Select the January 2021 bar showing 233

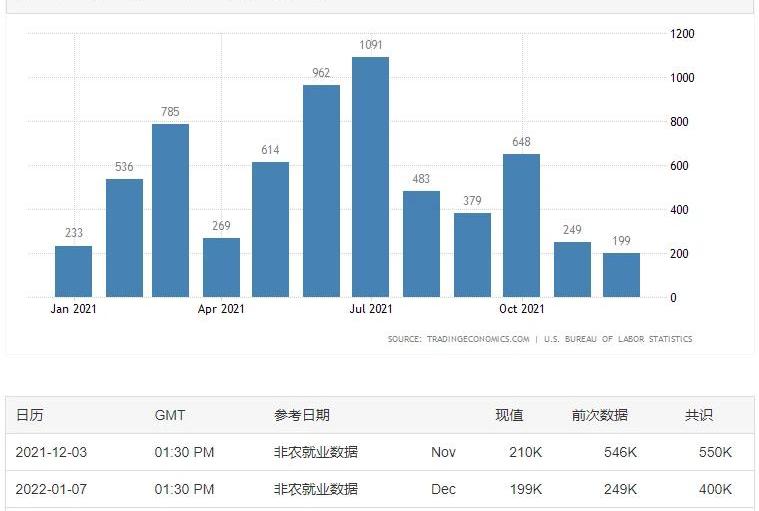73,271
